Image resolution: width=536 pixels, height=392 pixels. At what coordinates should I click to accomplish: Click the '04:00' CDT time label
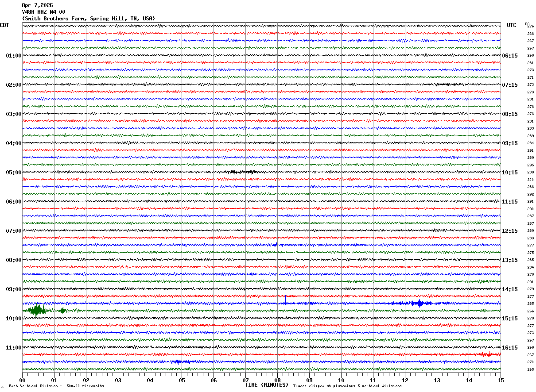[x=13, y=143]
